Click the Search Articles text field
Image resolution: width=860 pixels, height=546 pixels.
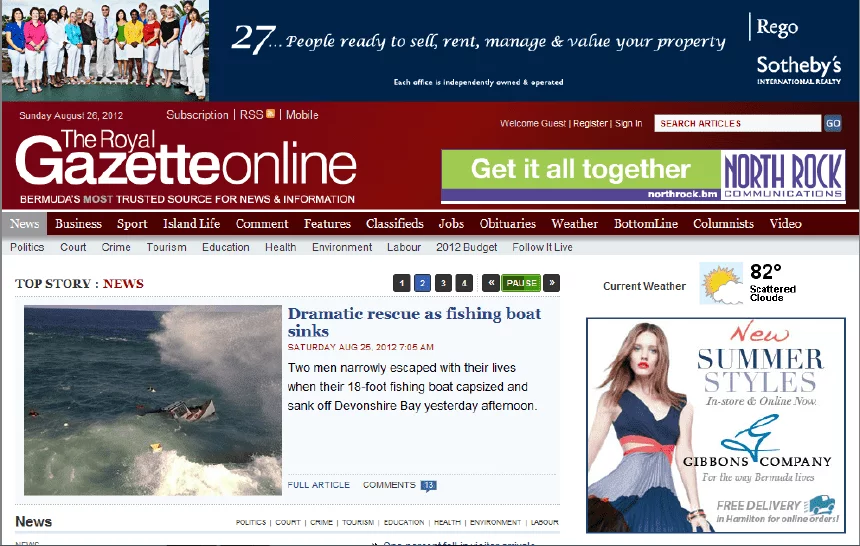click(x=737, y=123)
